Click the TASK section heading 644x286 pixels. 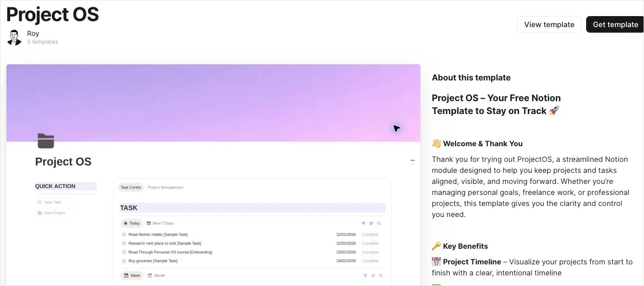pyautogui.click(x=129, y=208)
